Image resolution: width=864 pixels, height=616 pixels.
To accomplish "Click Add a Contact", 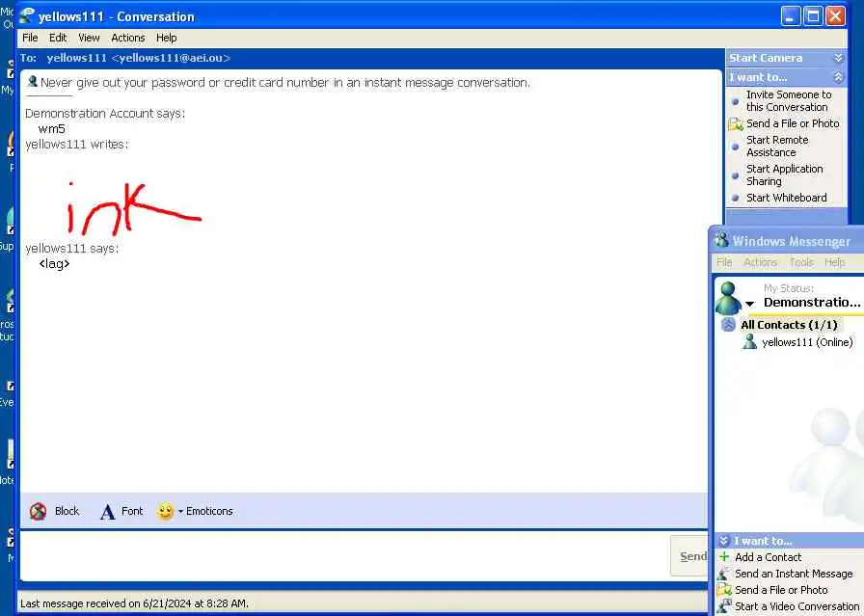I will coord(769,557).
